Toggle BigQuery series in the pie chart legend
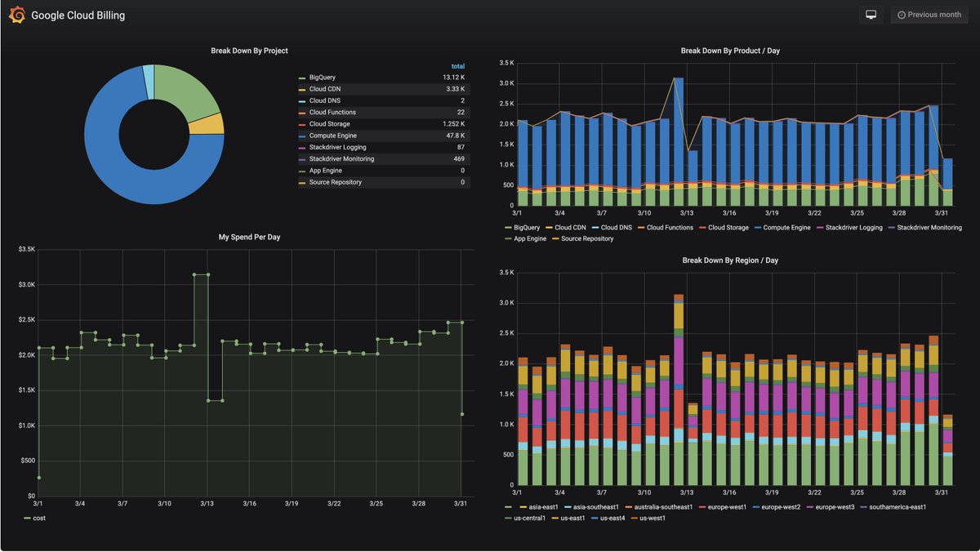The width and height of the screenshot is (980, 552). pyautogui.click(x=323, y=78)
